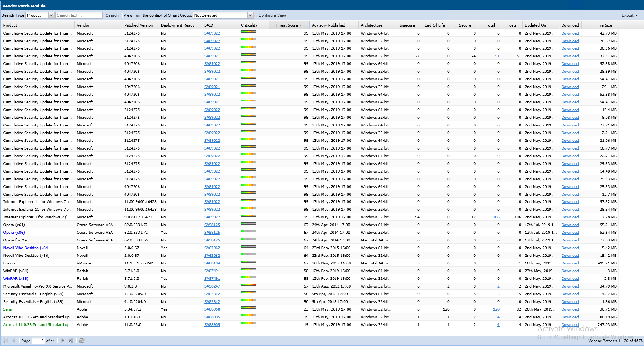Image resolution: width=644 pixels, height=346 pixels.
Task: Click the Search text input field
Action: point(79,15)
